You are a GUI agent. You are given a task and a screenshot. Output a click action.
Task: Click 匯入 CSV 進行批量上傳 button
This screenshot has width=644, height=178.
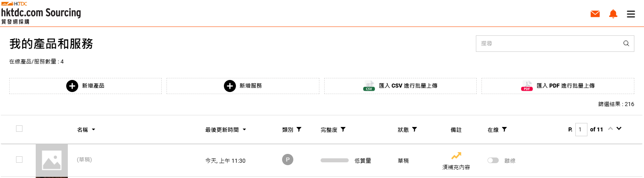(400, 86)
